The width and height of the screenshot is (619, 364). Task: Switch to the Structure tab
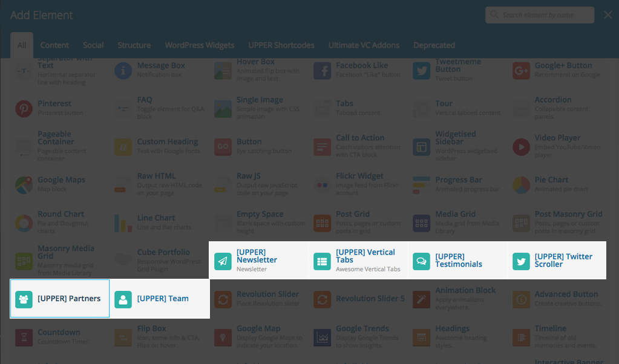click(x=134, y=45)
